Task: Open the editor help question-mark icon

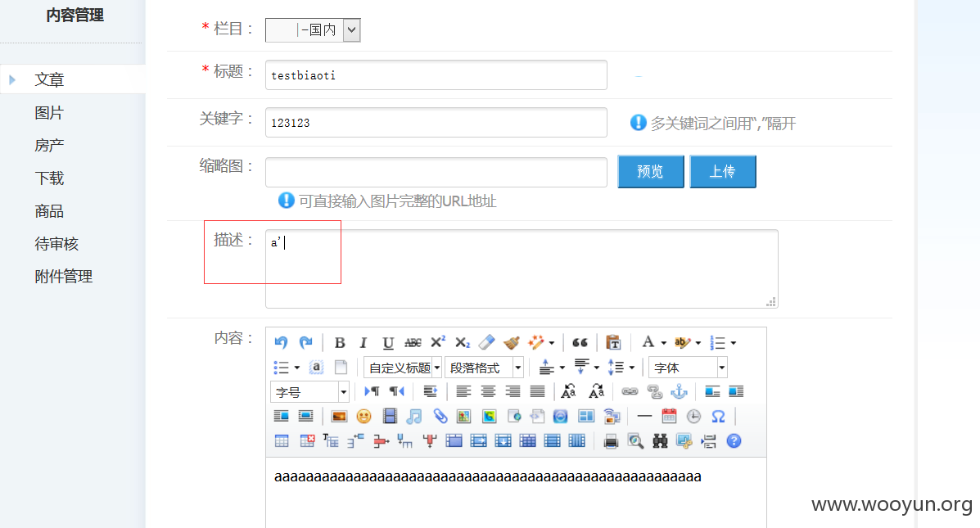Action: click(x=734, y=441)
